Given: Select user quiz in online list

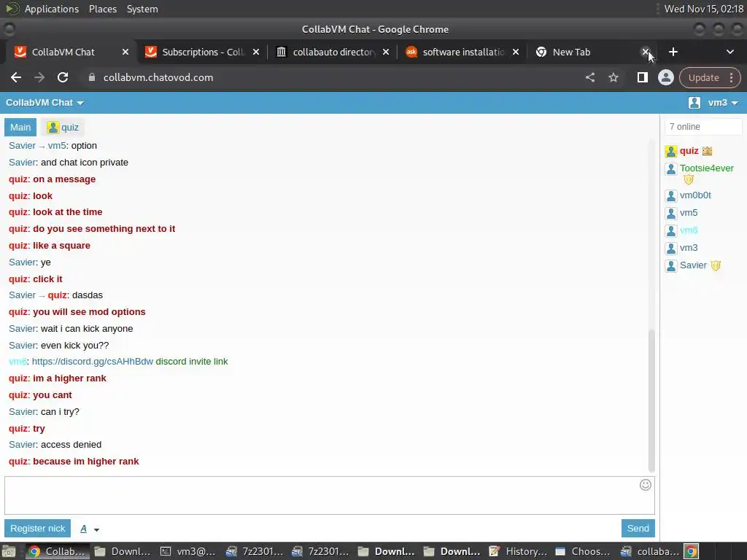Looking at the screenshot, I should pos(689,151).
